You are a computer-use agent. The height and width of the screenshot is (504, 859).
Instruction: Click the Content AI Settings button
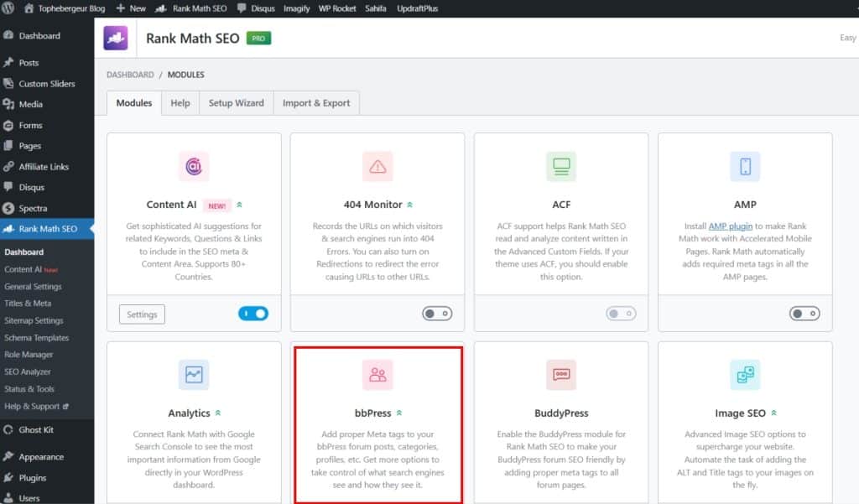point(142,314)
